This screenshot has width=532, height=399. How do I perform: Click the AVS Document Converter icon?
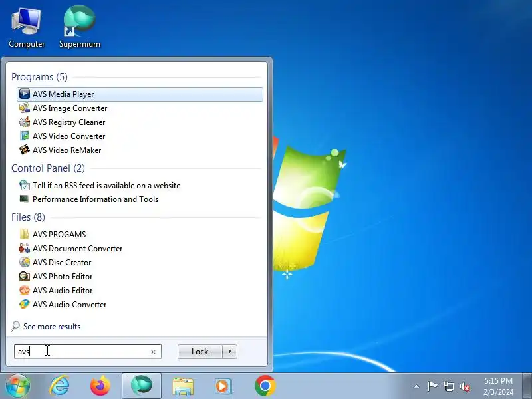25,248
